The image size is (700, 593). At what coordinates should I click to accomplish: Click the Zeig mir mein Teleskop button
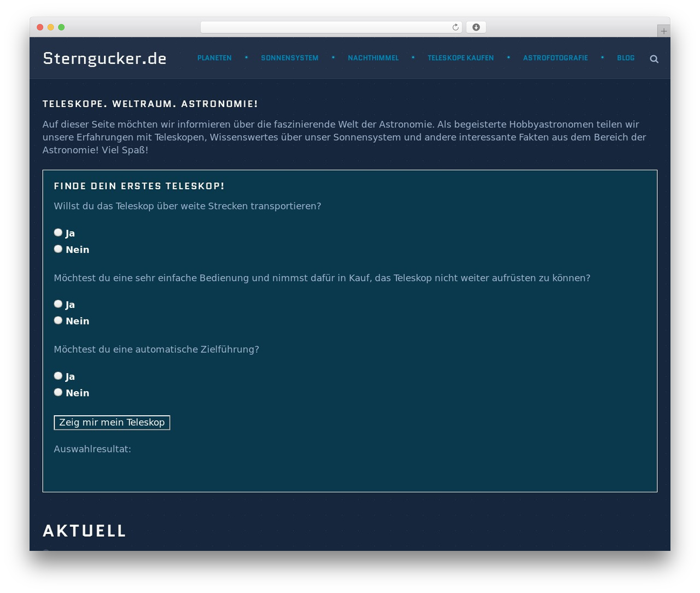point(112,422)
